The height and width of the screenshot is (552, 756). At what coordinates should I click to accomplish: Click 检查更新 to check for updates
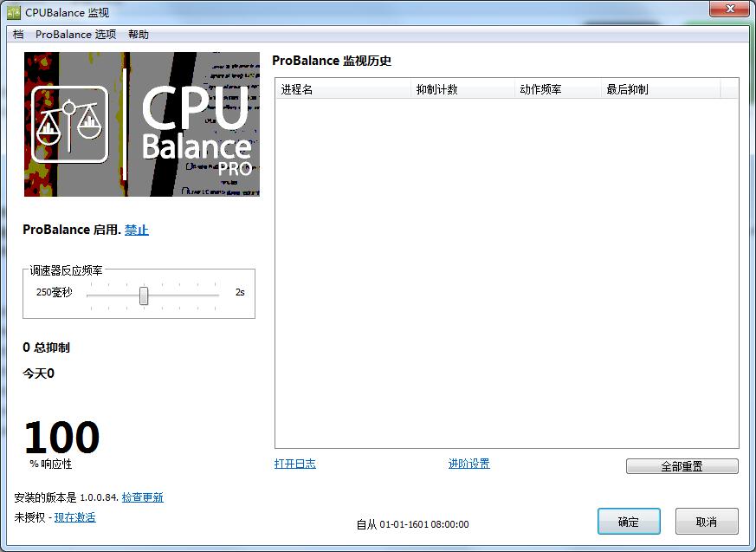click(x=142, y=497)
